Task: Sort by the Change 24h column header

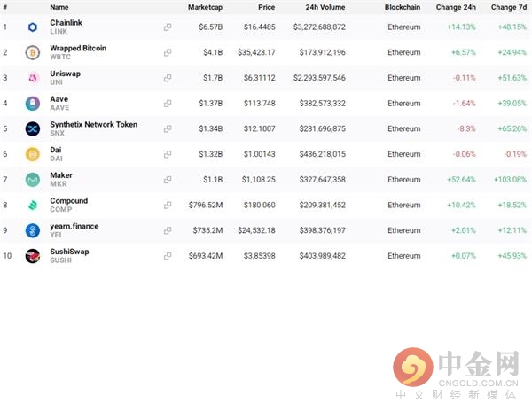Action: point(456,7)
